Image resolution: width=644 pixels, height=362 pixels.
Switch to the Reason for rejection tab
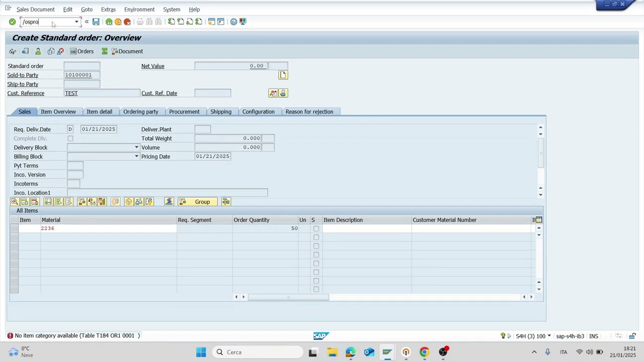point(309,112)
